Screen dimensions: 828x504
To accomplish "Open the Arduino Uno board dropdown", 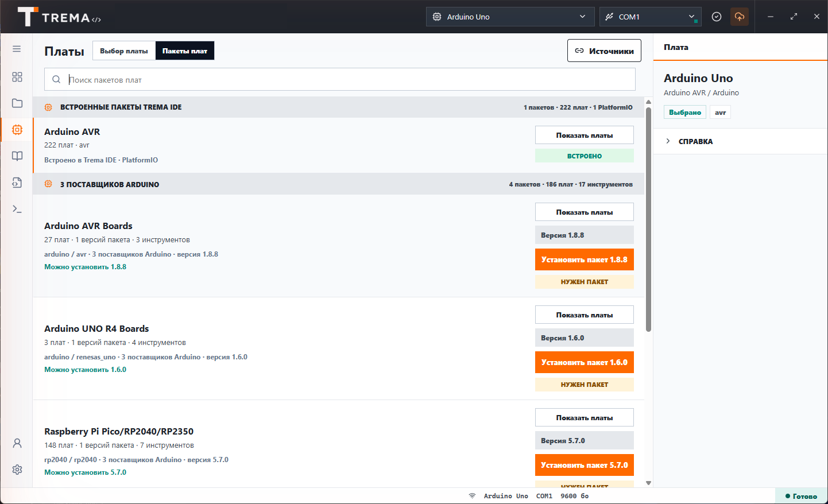I will pyautogui.click(x=510, y=17).
